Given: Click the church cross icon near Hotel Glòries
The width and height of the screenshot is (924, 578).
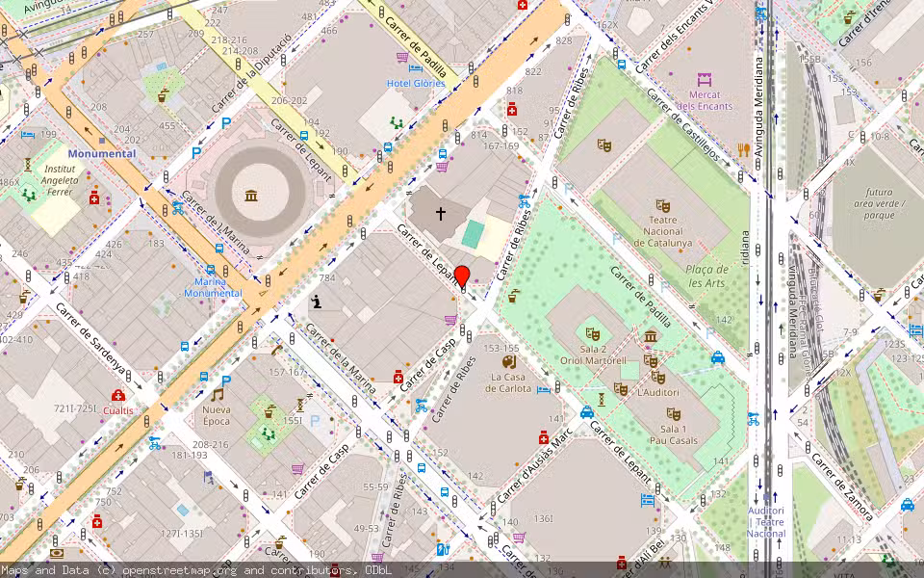Looking at the screenshot, I should (x=441, y=211).
